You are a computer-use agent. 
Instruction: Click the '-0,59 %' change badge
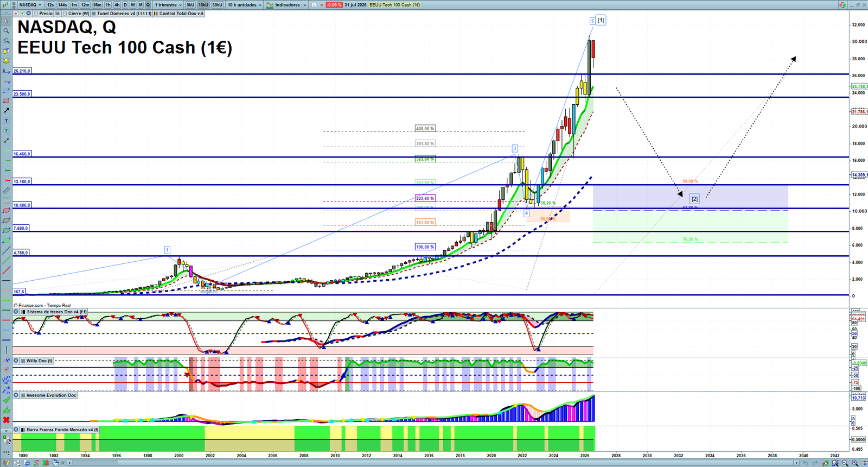pyautogui.click(x=334, y=5)
